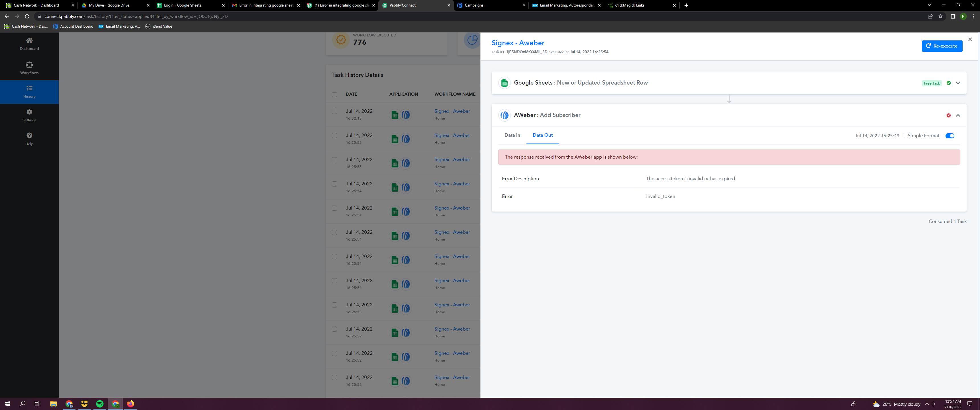
Task: Open the weather widget in the taskbar
Action: pos(896,404)
